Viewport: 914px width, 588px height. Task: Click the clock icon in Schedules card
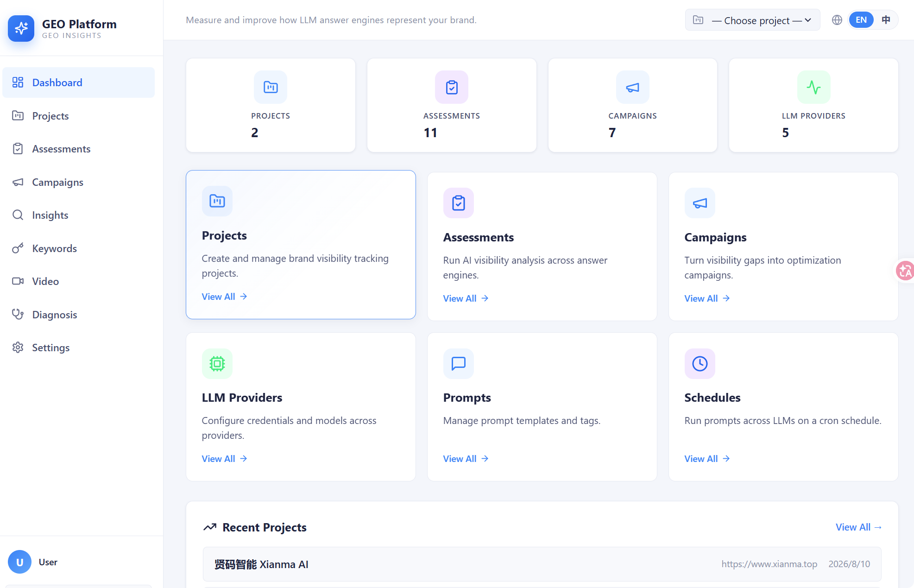(x=700, y=364)
